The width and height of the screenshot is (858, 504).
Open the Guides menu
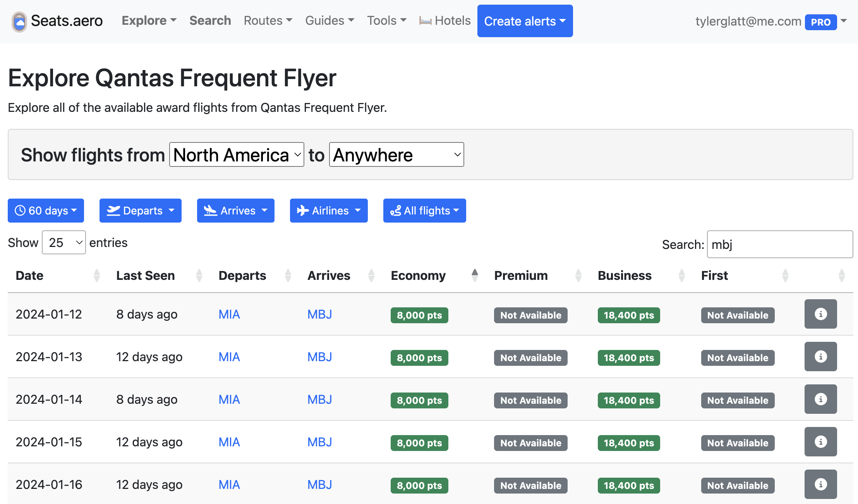(x=329, y=21)
